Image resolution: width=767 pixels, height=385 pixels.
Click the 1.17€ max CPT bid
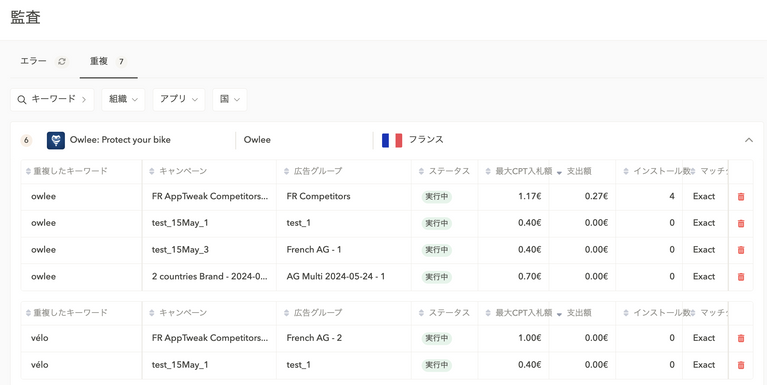tap(530, 196)
